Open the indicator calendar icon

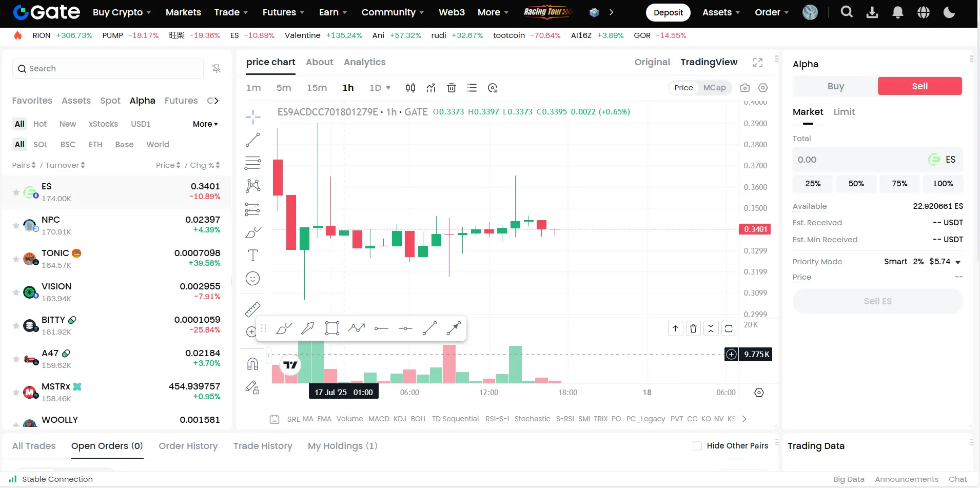coord(275,419)
